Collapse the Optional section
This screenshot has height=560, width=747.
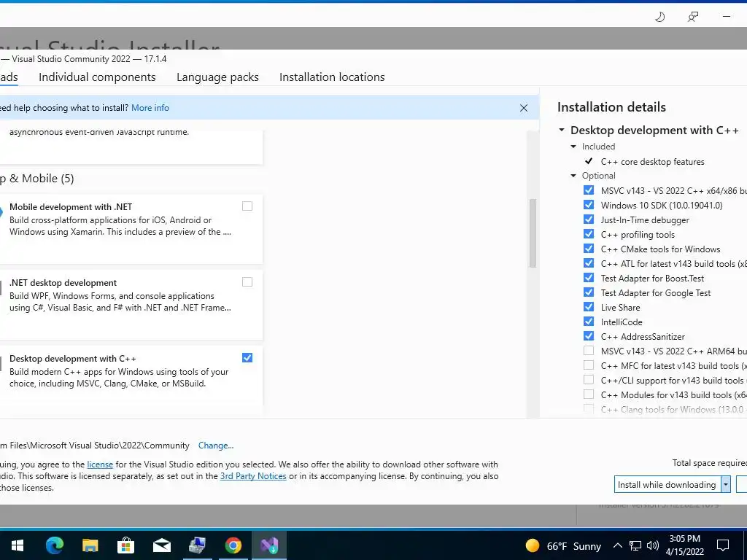[573, 176]
